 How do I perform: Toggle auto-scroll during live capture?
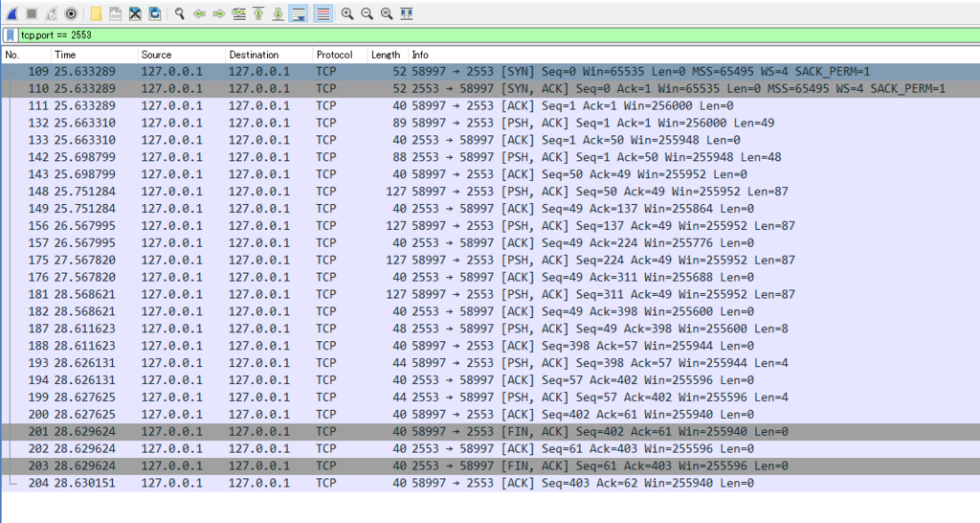click(299, 13)
